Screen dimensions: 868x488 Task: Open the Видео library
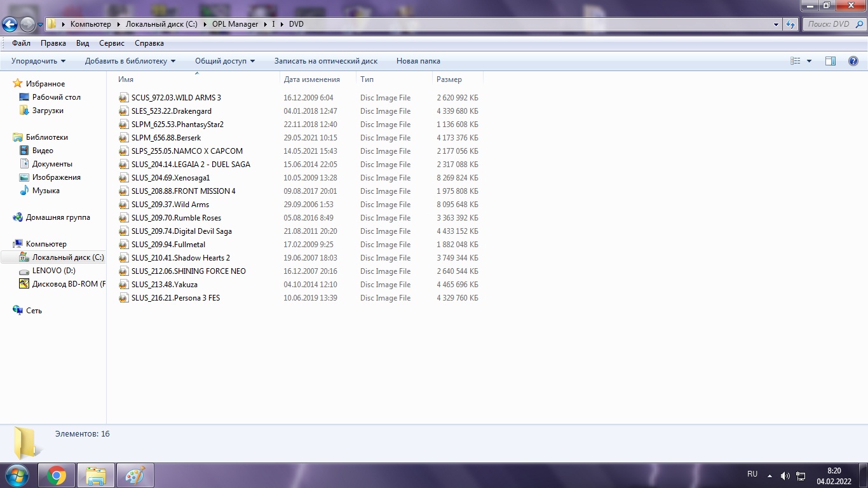click(43, 151)
